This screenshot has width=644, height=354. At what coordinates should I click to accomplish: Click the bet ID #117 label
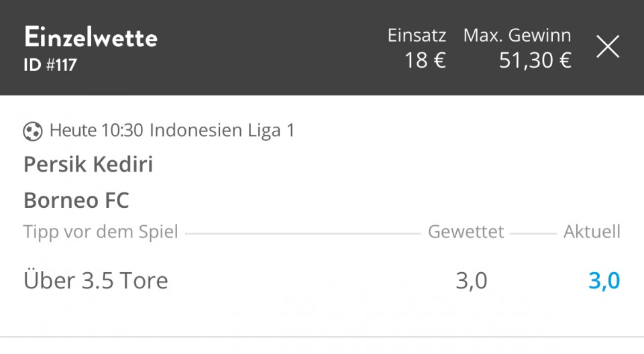pos(50,65)
